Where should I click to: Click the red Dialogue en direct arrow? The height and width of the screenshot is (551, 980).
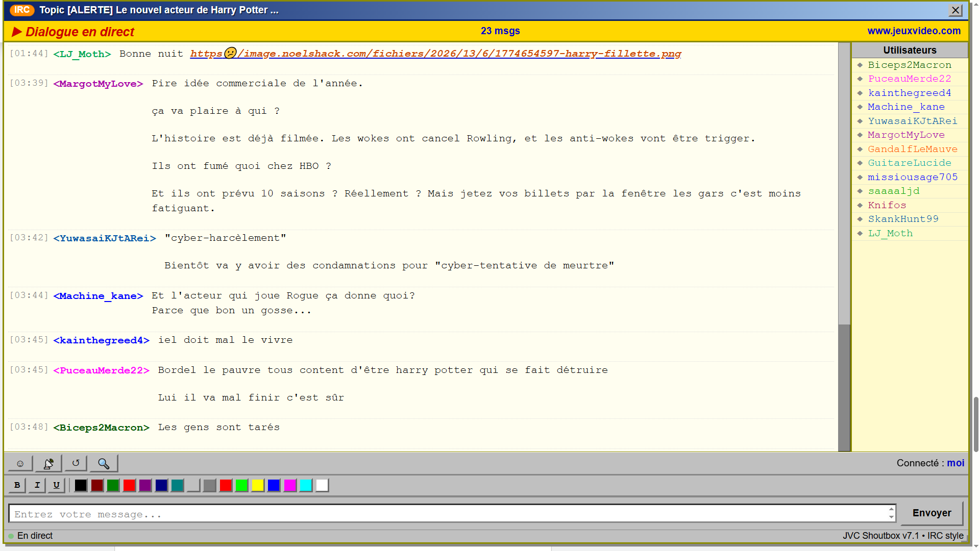pyautogui.click(x=17, y=32)
